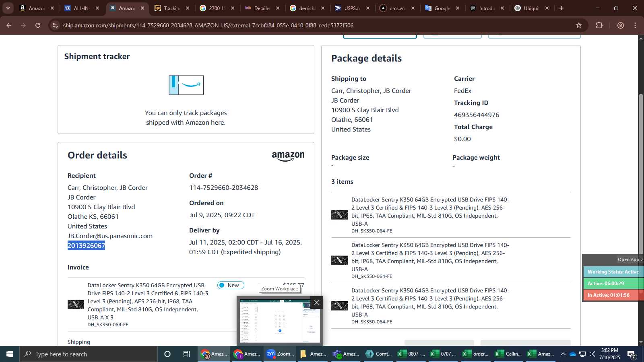The image size is (644, 362).
Task: Switch to the Google Translate tab
Action: click(442, 8)
